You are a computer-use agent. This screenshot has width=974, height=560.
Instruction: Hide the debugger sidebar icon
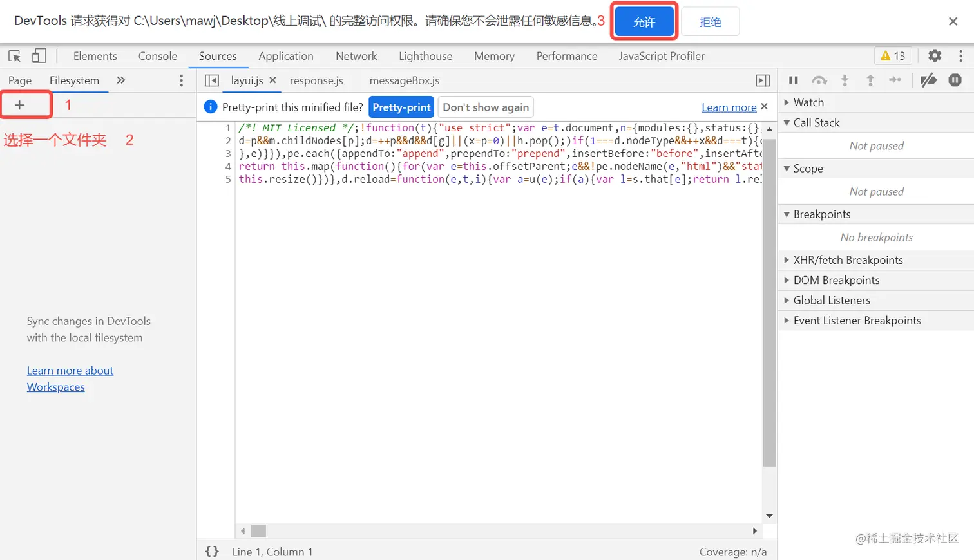click(763, 80)
